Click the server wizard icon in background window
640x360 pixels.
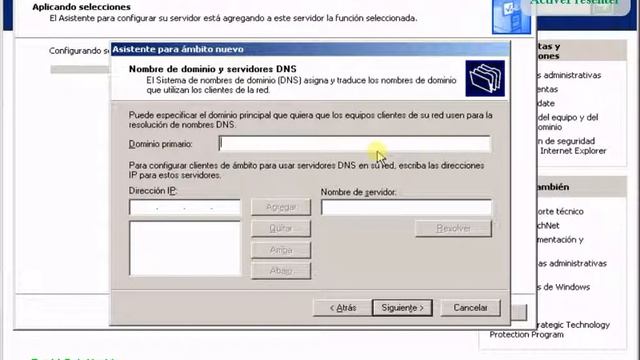click(511, 16)
